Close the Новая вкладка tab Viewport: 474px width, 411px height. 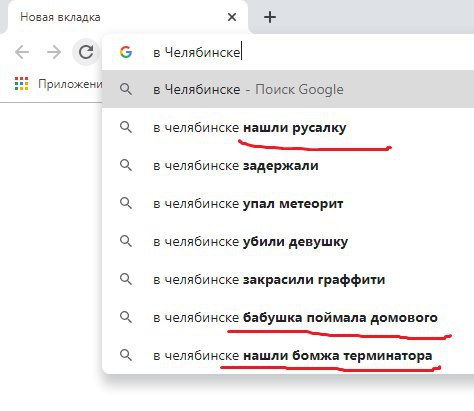(232, 17)
